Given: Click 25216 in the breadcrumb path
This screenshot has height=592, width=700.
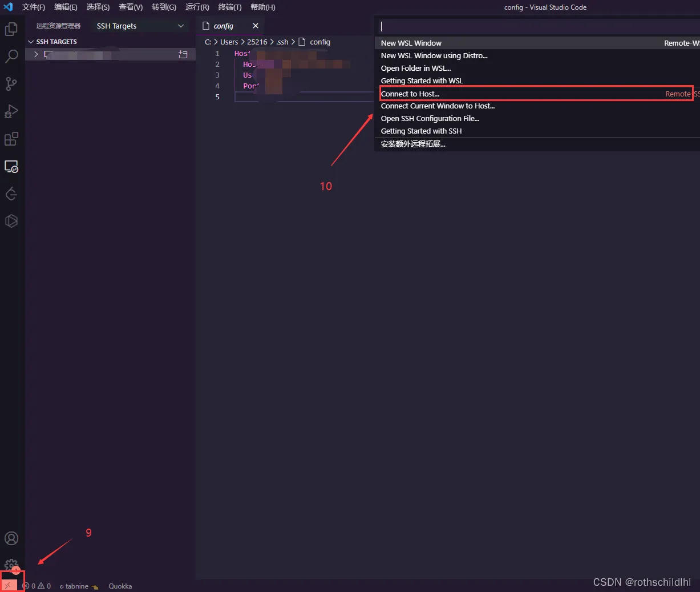Looking at the screenshot, I should pyautogui.click(x=257, y=42).
